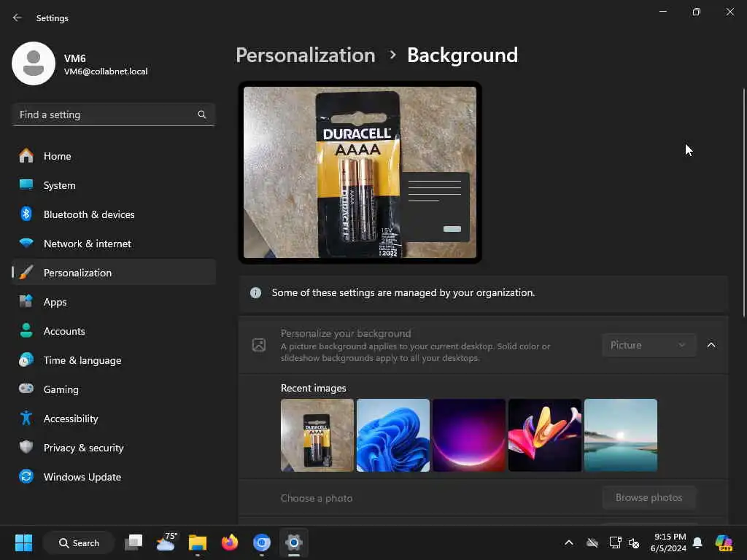Go to Privacy & security settings
The image size is (747, 560).
[x=114, y=448]
